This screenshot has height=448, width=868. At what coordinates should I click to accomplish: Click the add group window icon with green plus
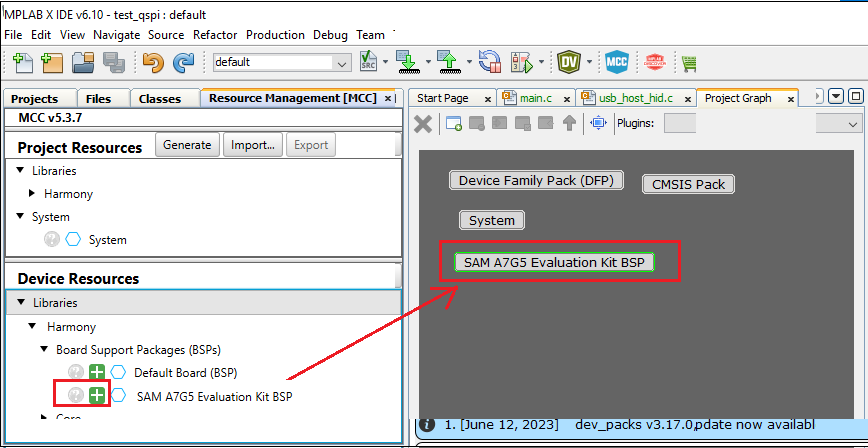click(x=454, y=123)
